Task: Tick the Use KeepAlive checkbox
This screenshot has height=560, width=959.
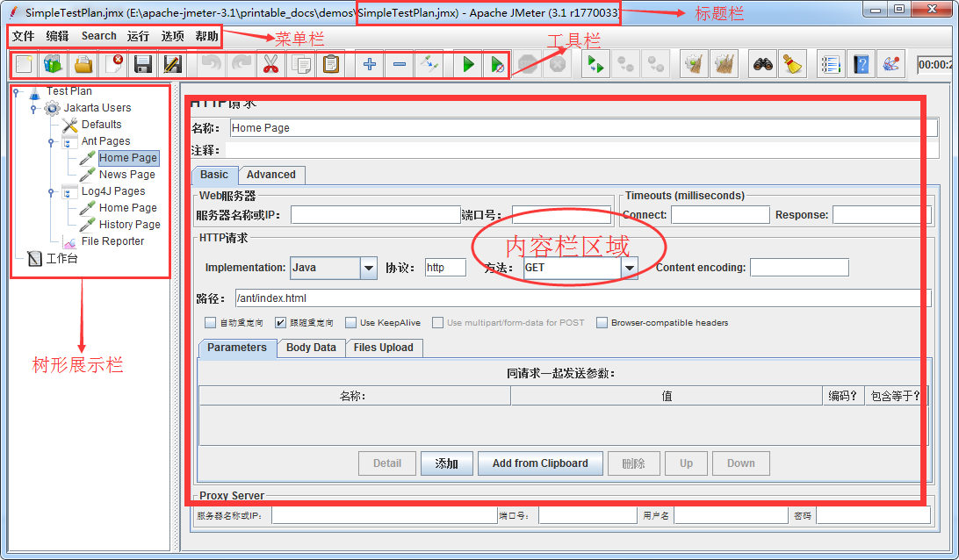Action: click(351, 322)
